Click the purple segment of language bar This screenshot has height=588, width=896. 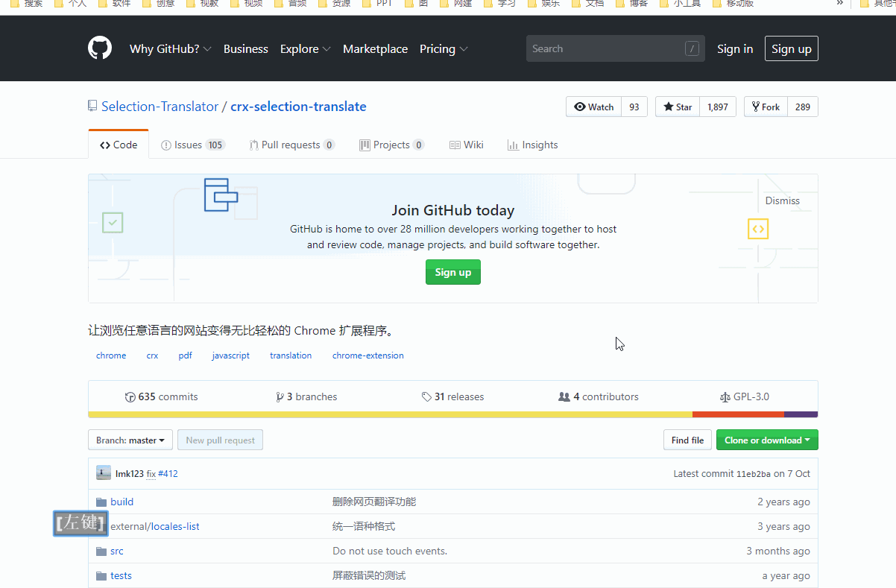(x=801, y=414)
